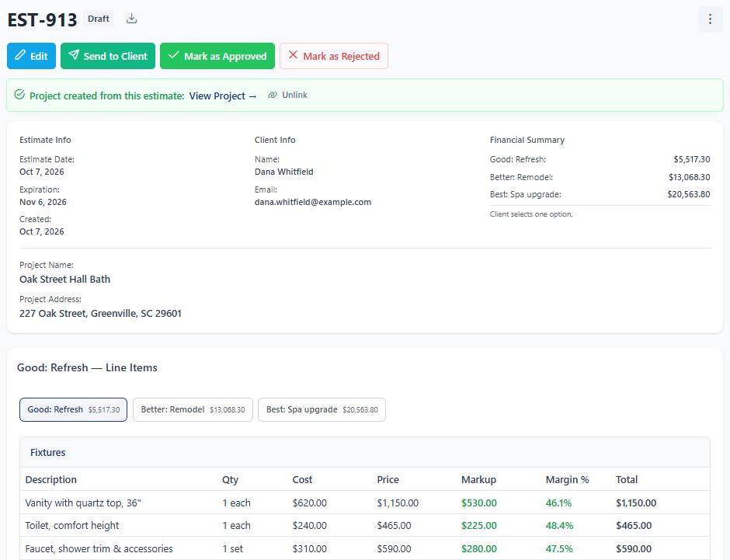The height and width of the screenshot is (560, 730).
Task: Click the project name Oak Street Hall Bath
Action: [x=64, y=280]
